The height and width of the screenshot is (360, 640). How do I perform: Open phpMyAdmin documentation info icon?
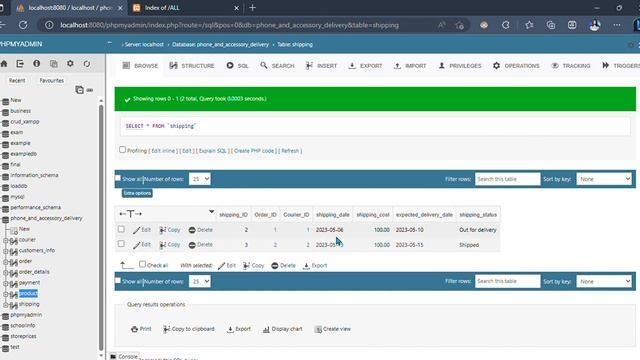point(37,64)
